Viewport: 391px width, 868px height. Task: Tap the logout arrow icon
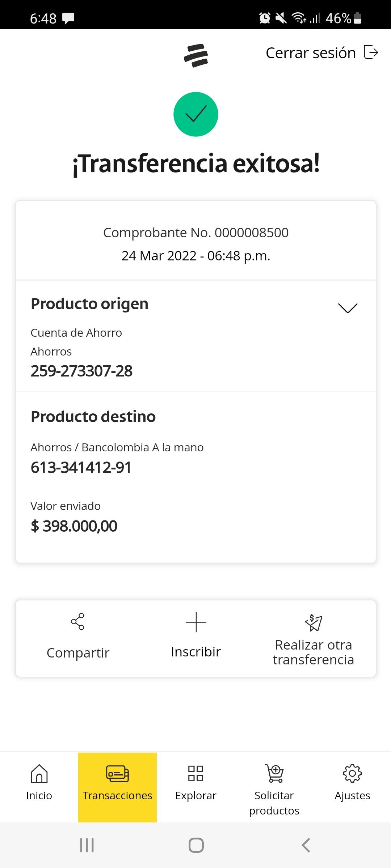point(371,52)
